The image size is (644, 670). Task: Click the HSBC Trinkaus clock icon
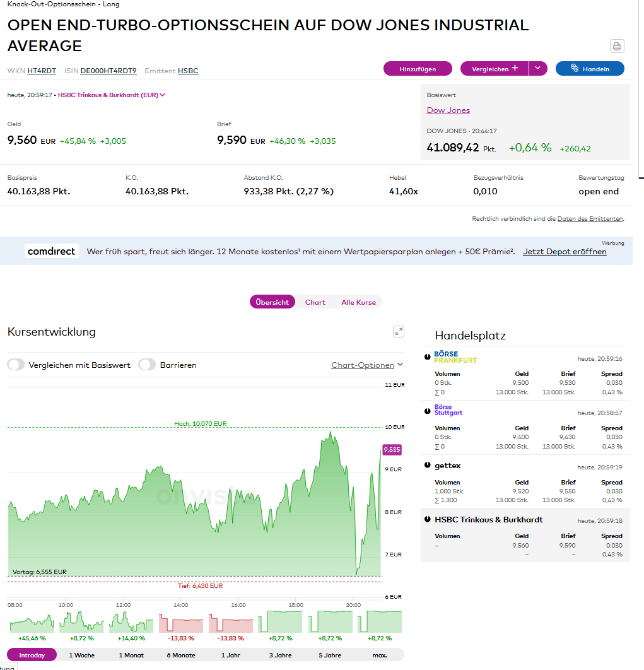[x=427, y=519]
